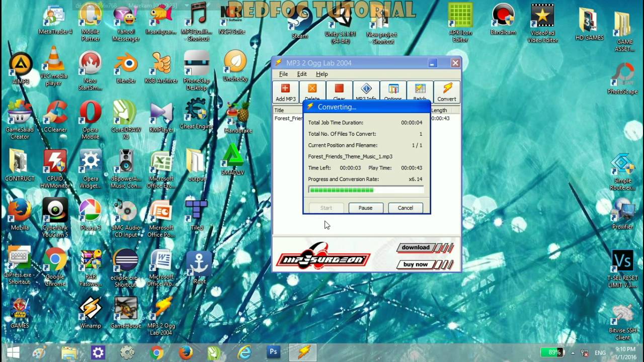Screen dimensions: 644x362
Task: Select the VideoPad Video Editor desktop icon
Action: pyautogui.click(x=542, y=23)
